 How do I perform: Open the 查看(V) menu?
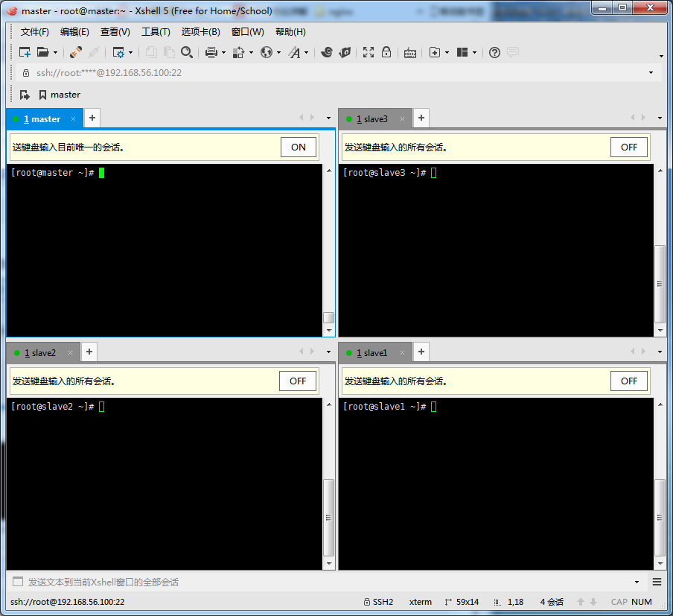[115, 32]
